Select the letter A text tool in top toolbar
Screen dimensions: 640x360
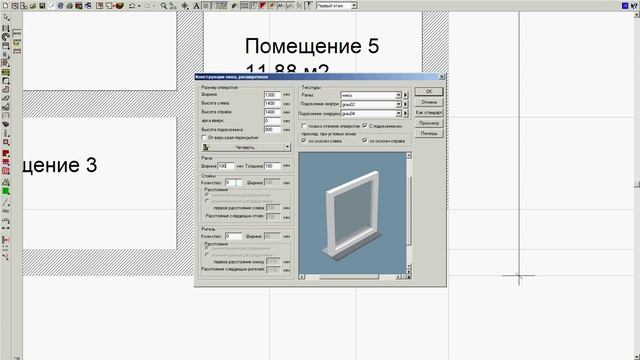196,6
